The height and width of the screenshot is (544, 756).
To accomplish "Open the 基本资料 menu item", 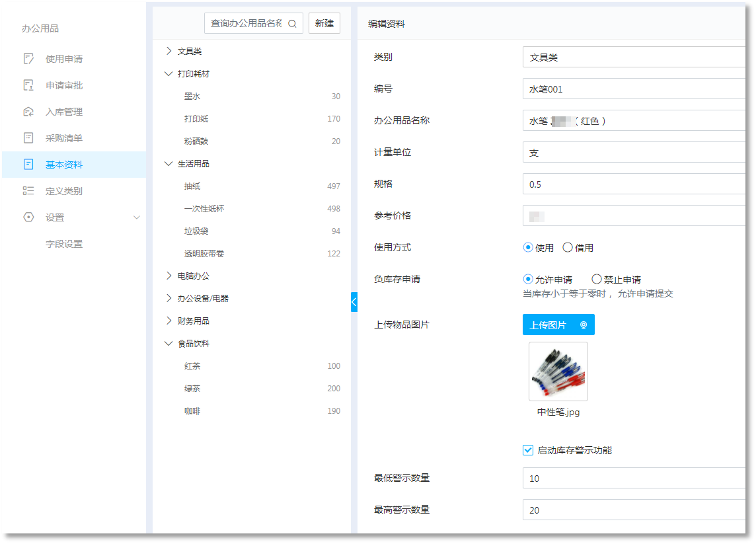I will pos(64,165).
